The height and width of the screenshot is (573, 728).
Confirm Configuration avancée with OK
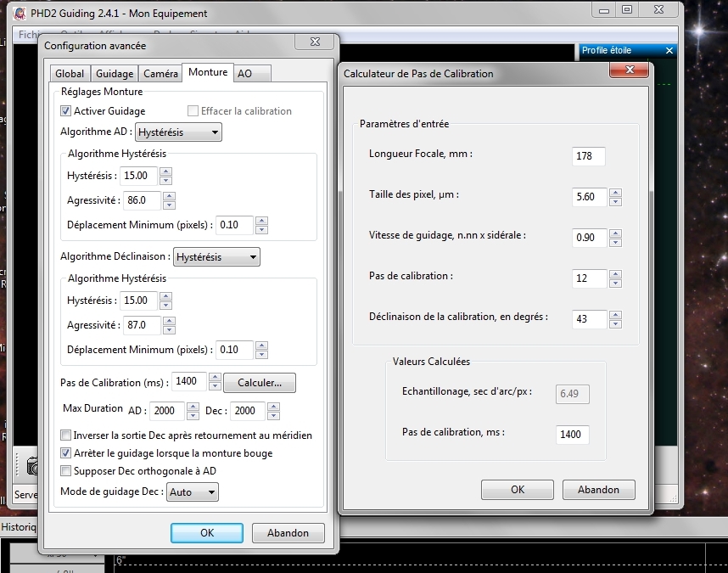207,532
